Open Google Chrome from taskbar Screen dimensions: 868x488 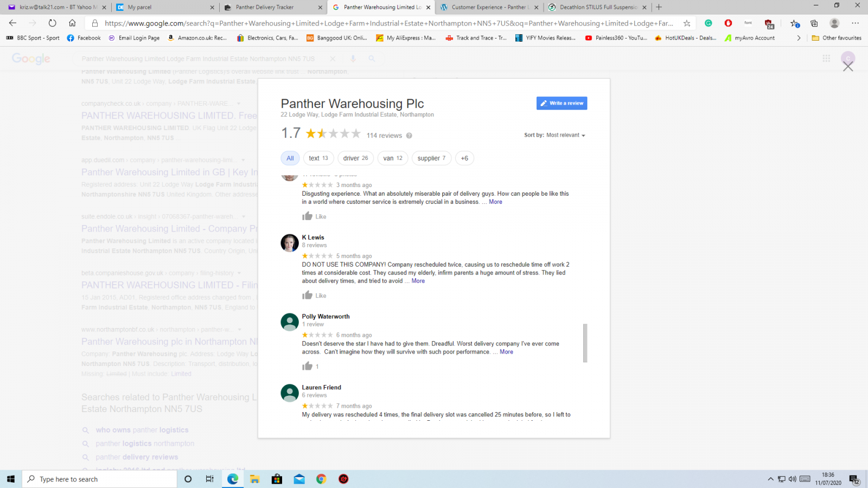[x=321, y=479]
